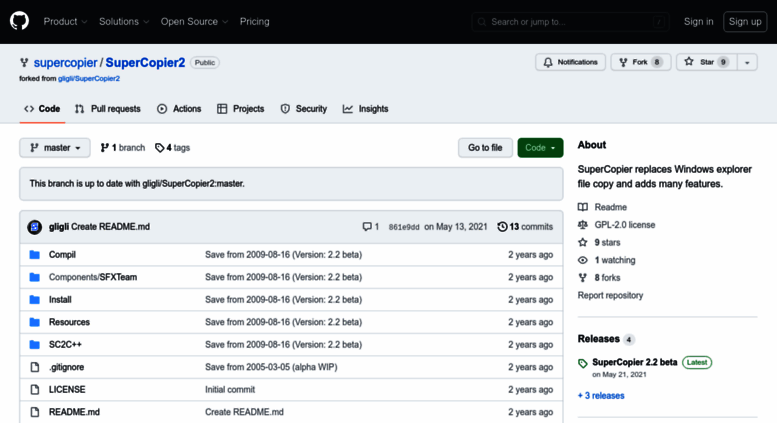777x423 pixels.
Task: Open the supercopier owner link
Action: click(x=65, y=63)
